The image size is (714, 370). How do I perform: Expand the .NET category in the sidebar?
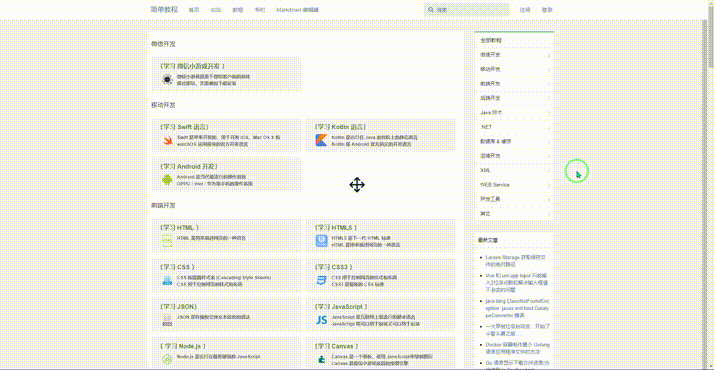click(514, 127)
